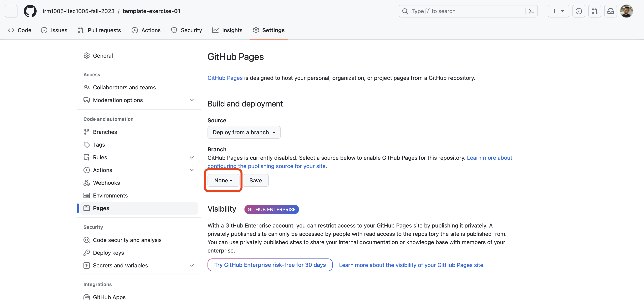Screen dimensions: 644x300
Task: Open your notifications inbox
Action: (x=610, y=11)
